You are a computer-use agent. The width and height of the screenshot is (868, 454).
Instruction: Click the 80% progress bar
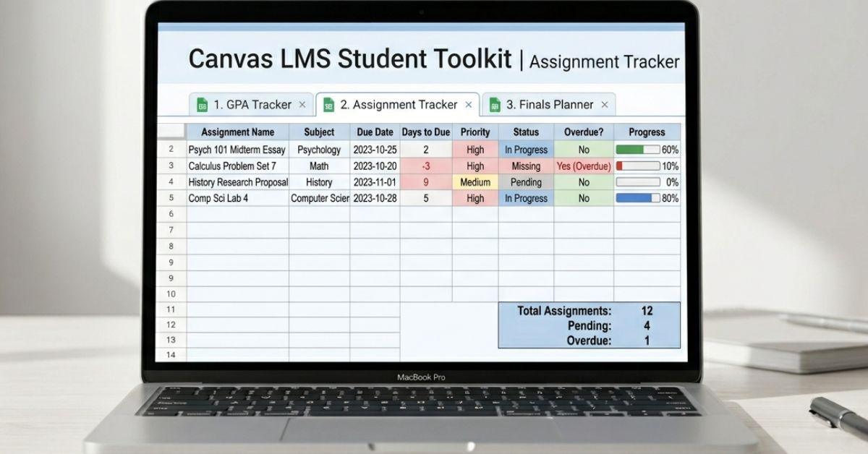point(638,198)
